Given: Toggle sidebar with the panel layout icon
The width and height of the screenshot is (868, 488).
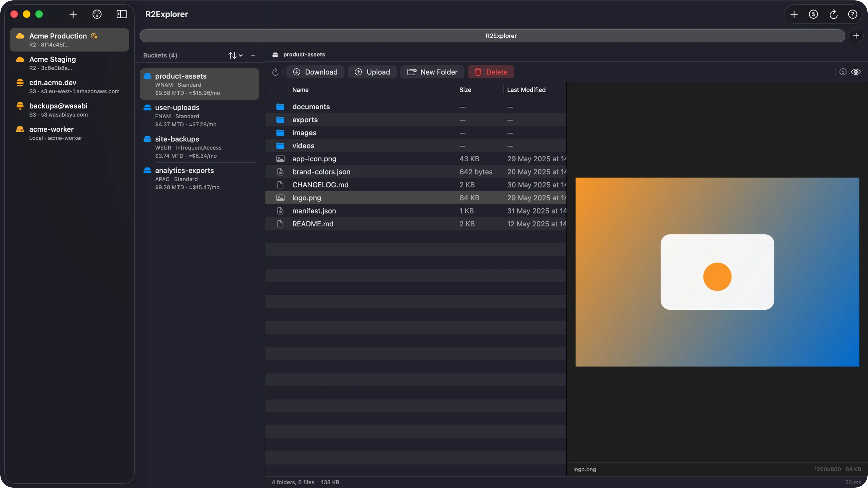Looking at the screenshot, I should pyautogui.click(x=122, y=14).
